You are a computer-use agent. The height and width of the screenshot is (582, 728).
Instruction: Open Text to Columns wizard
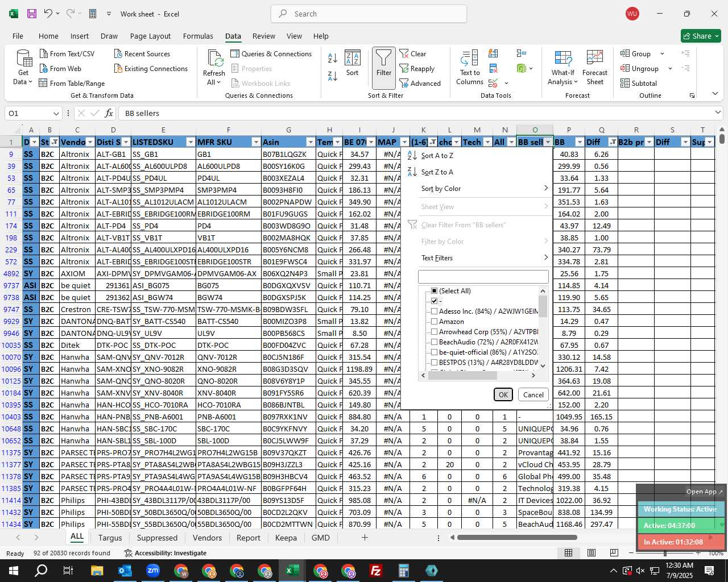click(x=470, y=68)
